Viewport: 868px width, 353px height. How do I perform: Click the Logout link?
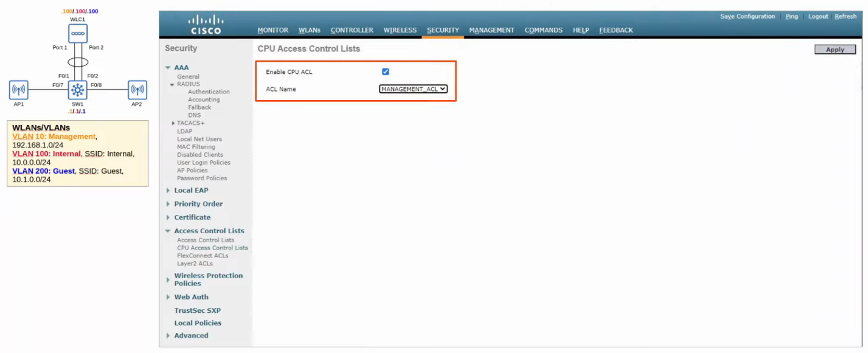pos(818,16)
